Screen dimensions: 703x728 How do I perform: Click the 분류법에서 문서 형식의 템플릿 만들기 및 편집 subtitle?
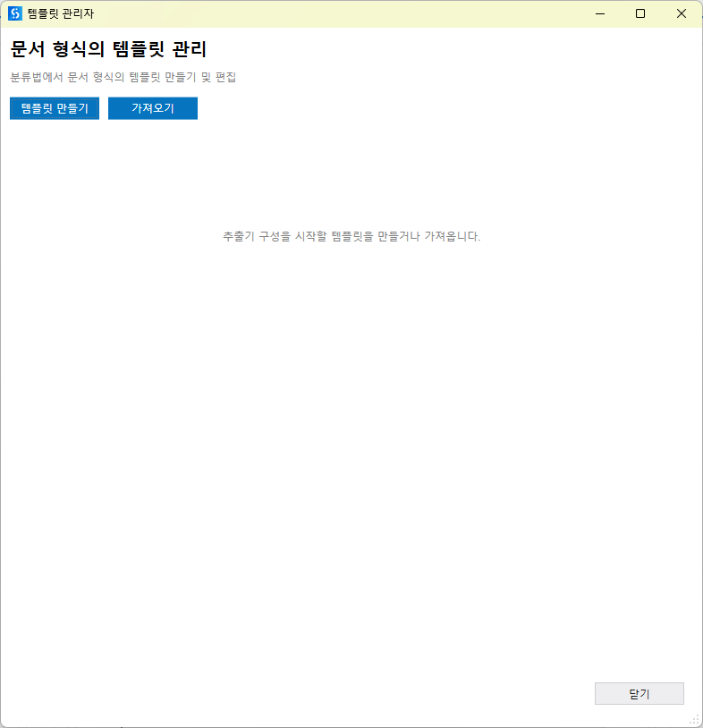point(123,77)
